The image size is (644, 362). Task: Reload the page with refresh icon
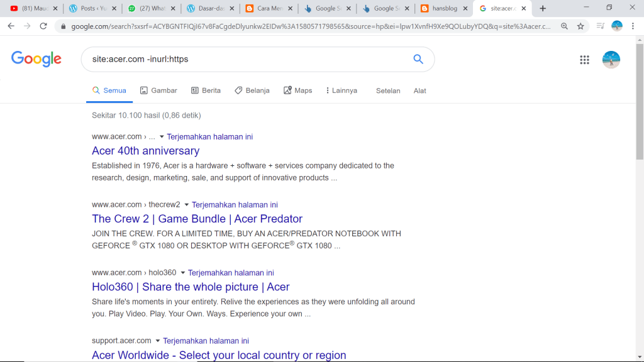tap(43, 26)
